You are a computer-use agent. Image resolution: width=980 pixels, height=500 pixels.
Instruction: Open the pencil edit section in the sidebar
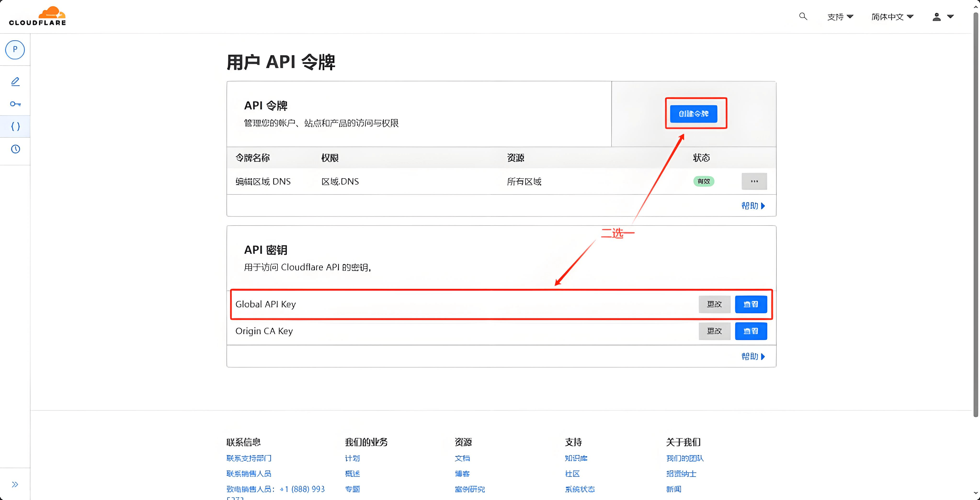coord(15,81)
